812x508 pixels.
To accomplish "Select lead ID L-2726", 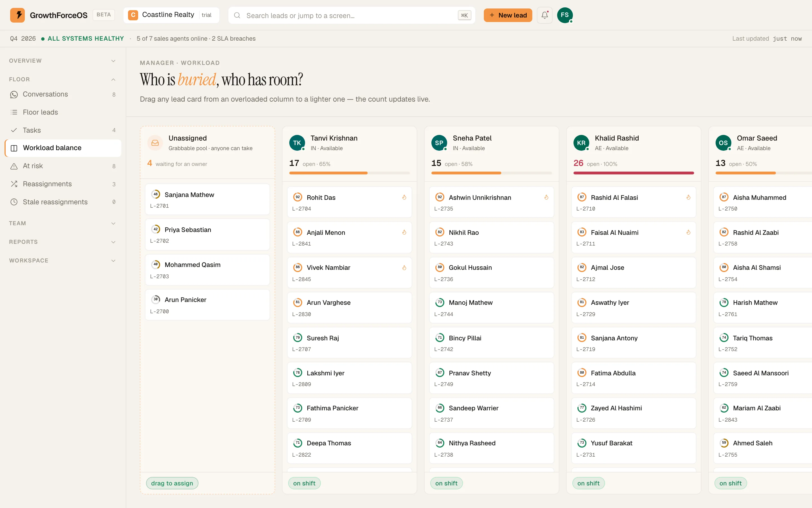I will point(586,420).
